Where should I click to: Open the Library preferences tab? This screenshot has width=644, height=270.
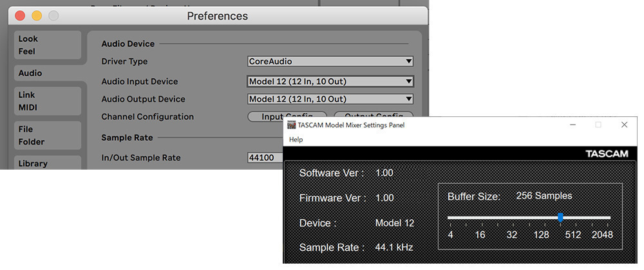pyautogui.click(x=47, y=163)
